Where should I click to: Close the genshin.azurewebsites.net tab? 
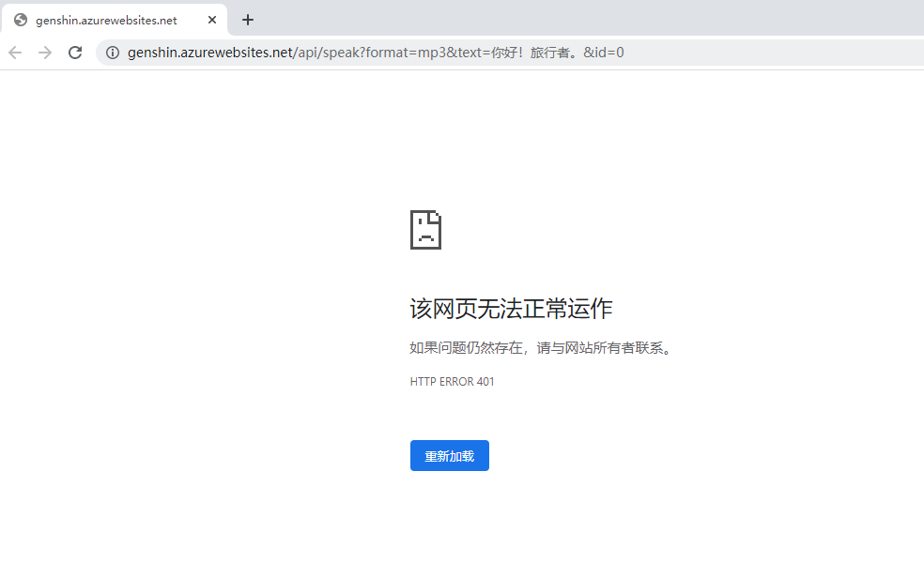click(x=212, y=19)
